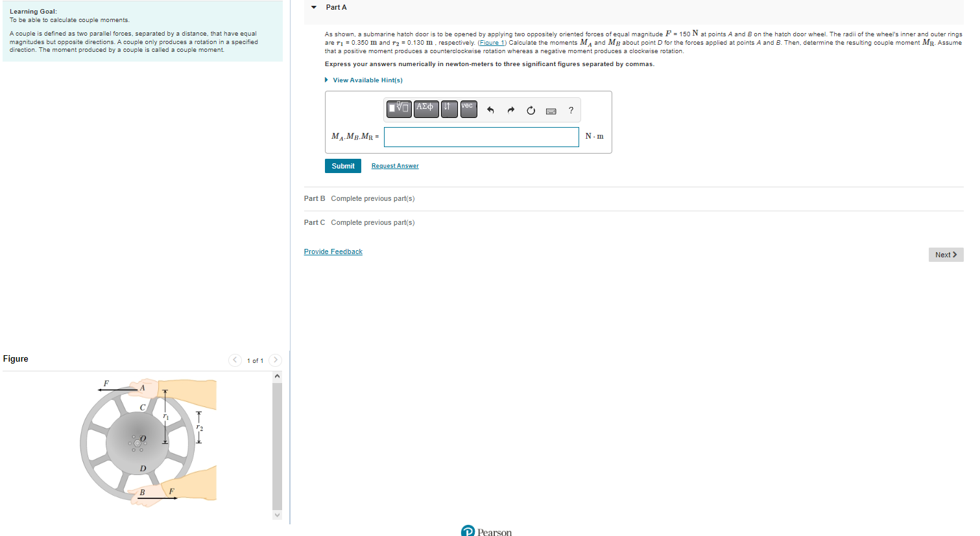Go to the next figure arrow
This screenshot has height=536, width=980.
tap(275, 360)
